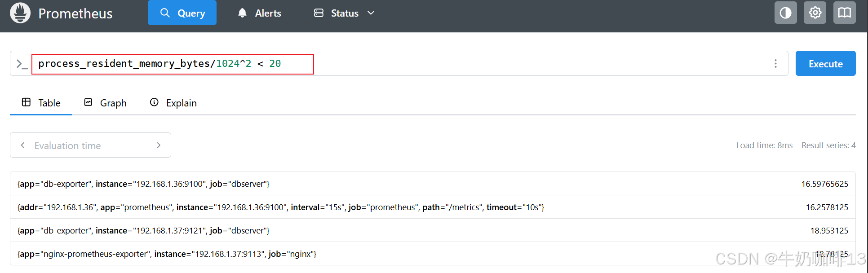Click the value 16.2578125
Viewport: 868px width, 273px height.
point(827,207)
